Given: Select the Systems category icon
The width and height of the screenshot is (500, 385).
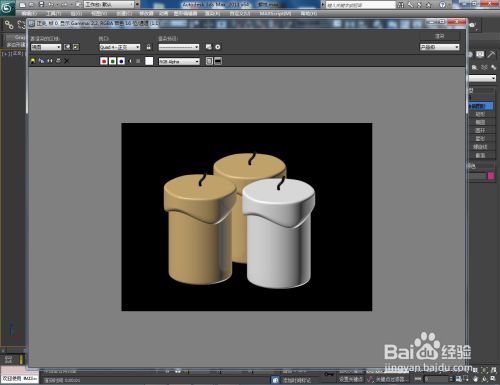Looking at the screenshot, I should [493, 67].
